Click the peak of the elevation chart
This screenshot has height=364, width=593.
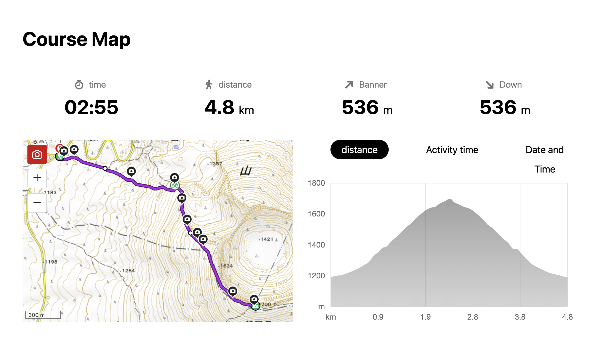(450, 200)
